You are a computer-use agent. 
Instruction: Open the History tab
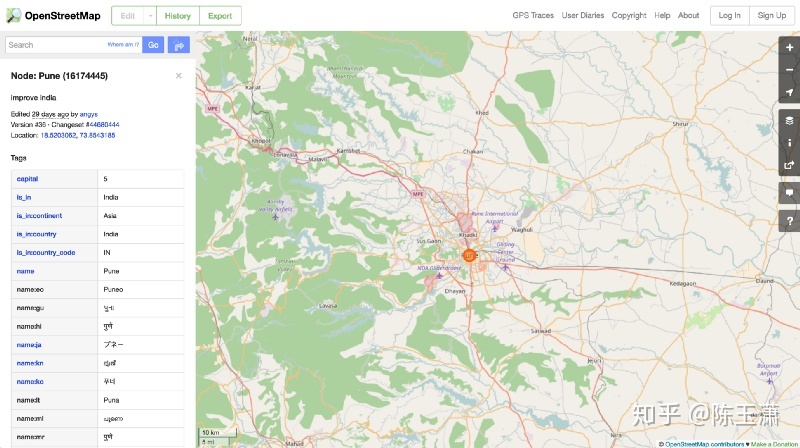coord(178,16)
